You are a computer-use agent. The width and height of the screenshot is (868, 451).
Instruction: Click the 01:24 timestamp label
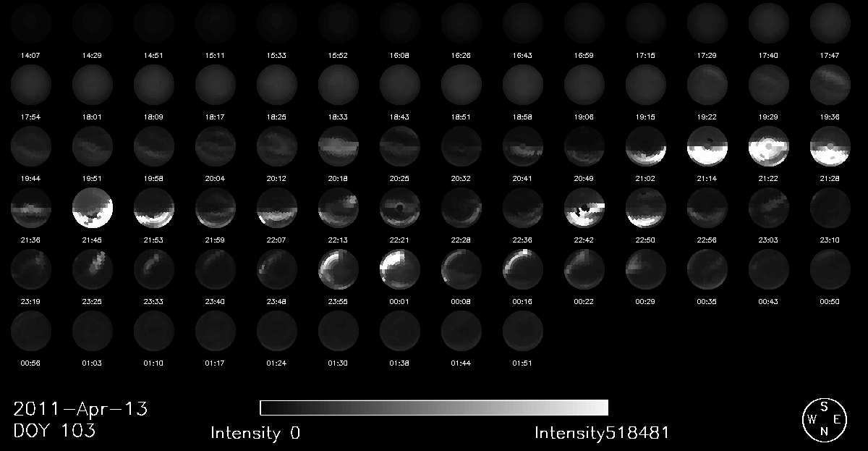[x=277, y=363]
